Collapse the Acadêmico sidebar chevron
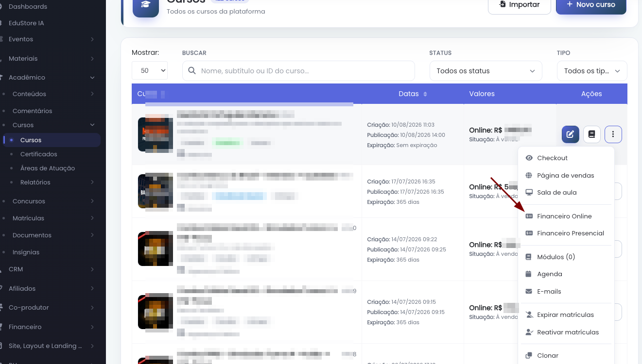Viewport: 642px width, 364px height. click(x=92, y=78)
